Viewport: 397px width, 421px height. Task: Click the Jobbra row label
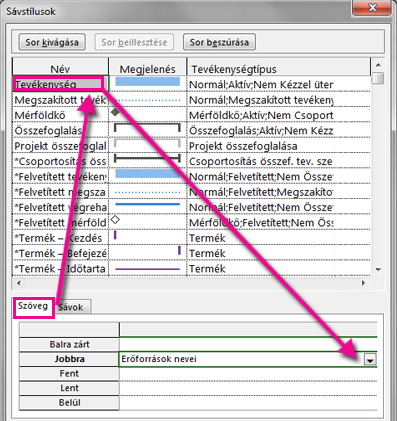pyautogui.click(x=69, y=359)
